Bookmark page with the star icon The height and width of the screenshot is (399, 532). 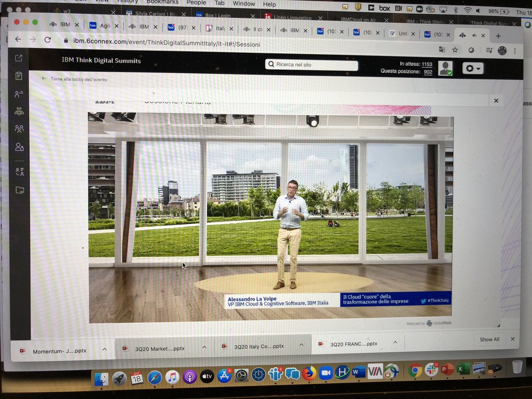[x=455, y=50]
